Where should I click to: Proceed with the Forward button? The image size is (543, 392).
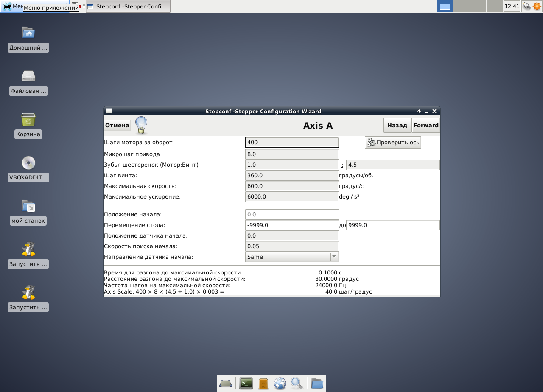point(426,126)
